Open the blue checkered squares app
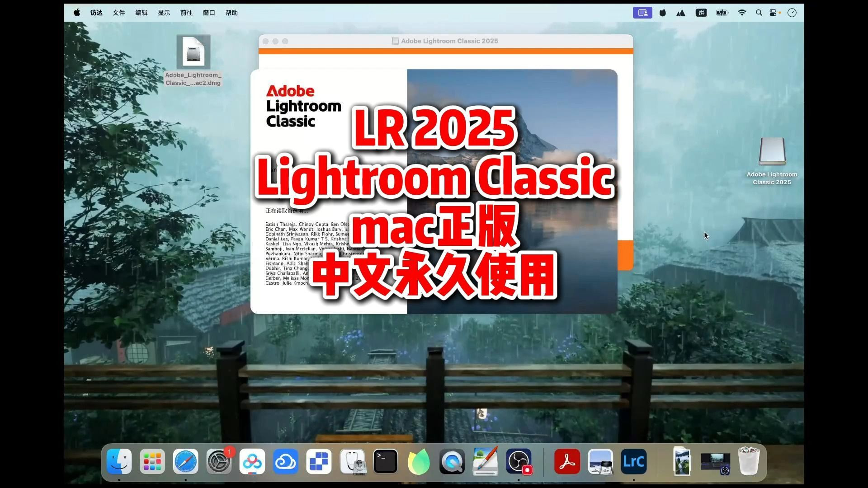Viewport: 868px width, 488px height. click(x=319, y=461)
